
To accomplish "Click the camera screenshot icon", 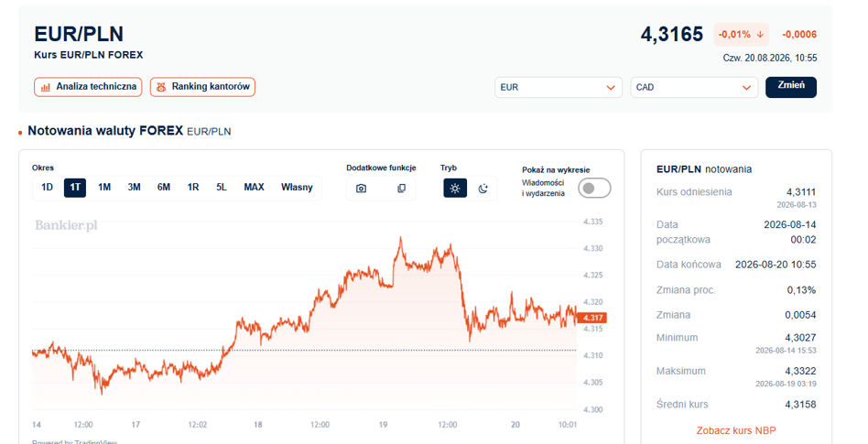I will tap(361, 189).
